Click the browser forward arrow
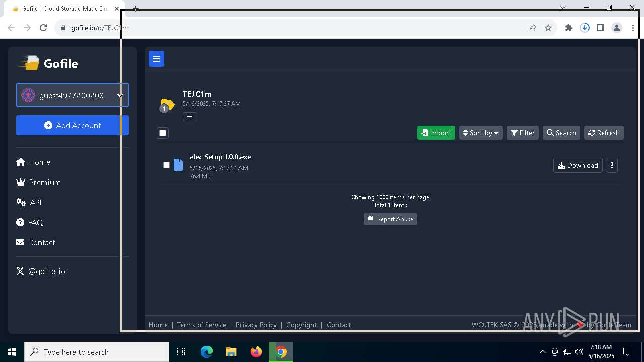The height and width of the screenshot is (362, 644). [x=27, y=28]
